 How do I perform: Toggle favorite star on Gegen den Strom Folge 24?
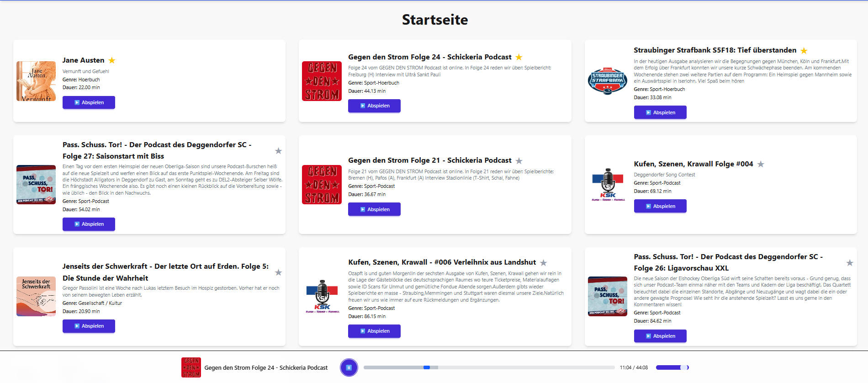pos(519,57)
